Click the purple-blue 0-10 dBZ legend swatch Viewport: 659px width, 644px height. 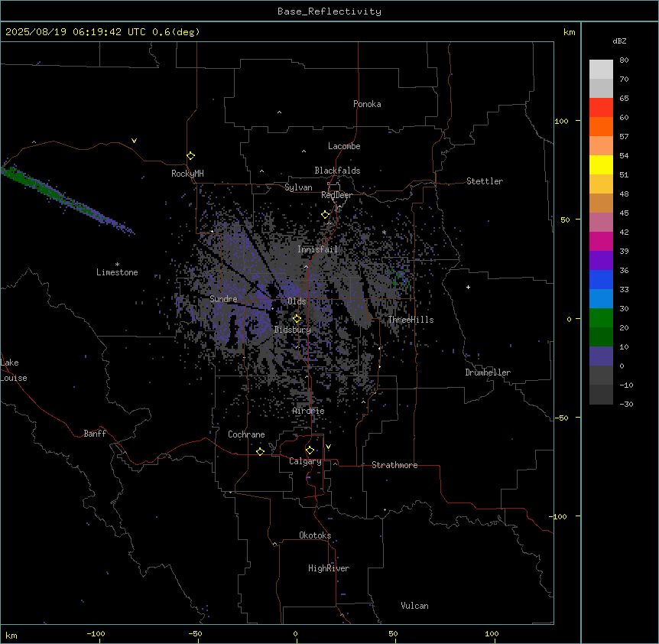(601, 356)
